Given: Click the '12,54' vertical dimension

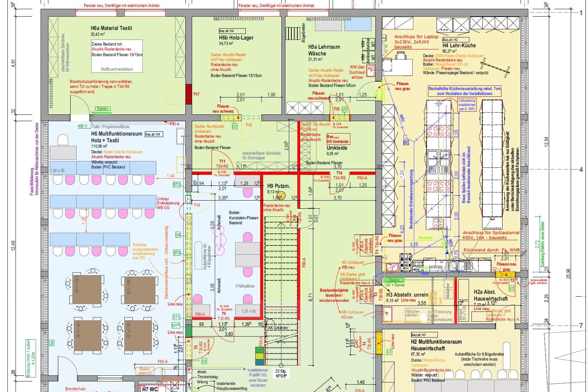Looking at the screenshot, I should (x=547, y=142).
